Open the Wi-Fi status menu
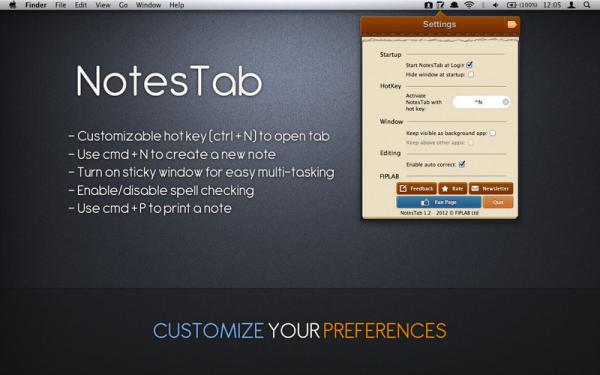The width and height of the screenshot is (600, 375). (469, 5)
